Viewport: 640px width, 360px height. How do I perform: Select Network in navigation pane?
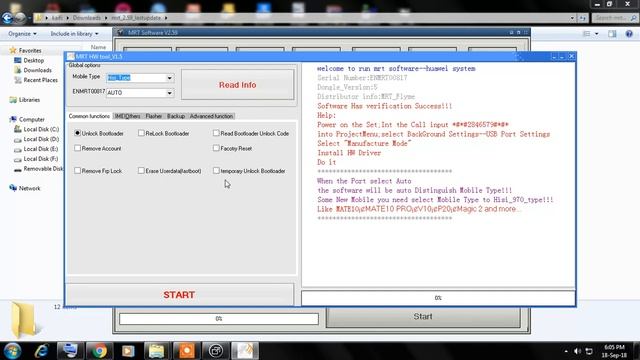tap(29, 189)
